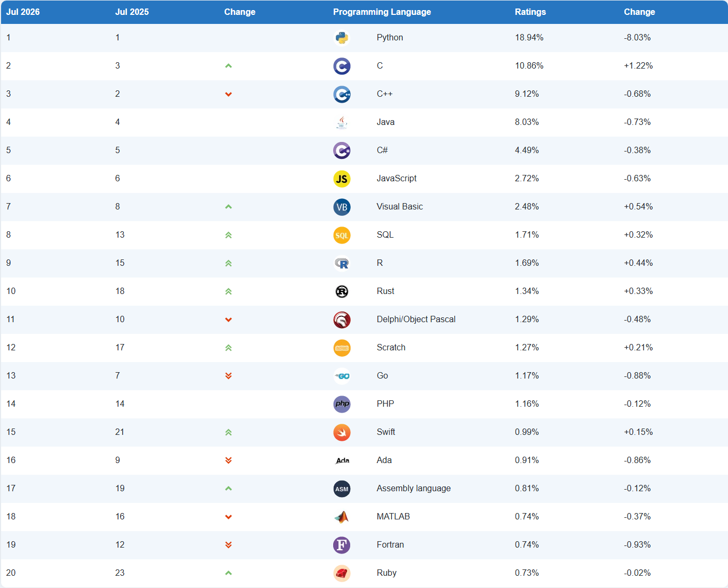The image size is (728, 588).
Task: Open the Delphi/Object Pascal language name
Action: click(416, 319)
